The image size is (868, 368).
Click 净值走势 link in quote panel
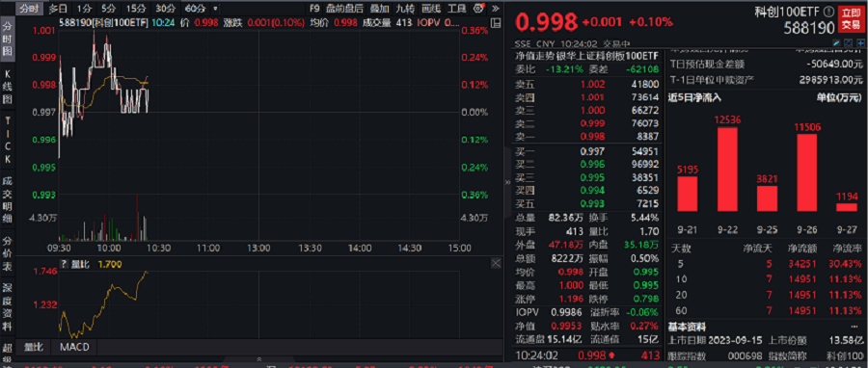(534, 56)
